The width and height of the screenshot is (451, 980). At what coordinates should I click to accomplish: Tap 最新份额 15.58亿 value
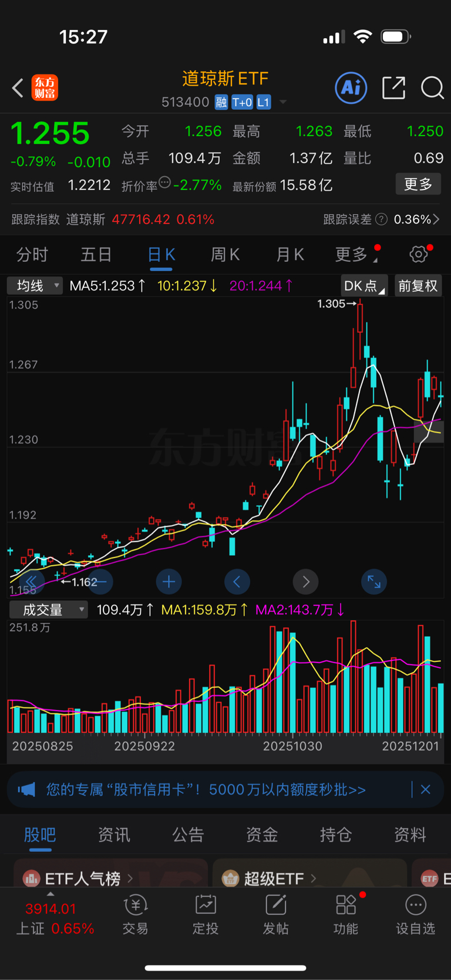pyautogui.click(x=307, y=185)
